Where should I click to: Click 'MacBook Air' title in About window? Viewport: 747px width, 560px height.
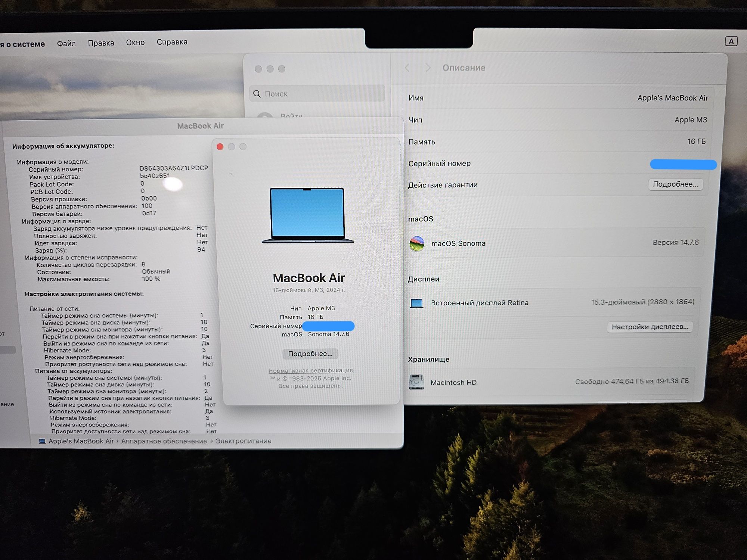click(x=309, y=278)
